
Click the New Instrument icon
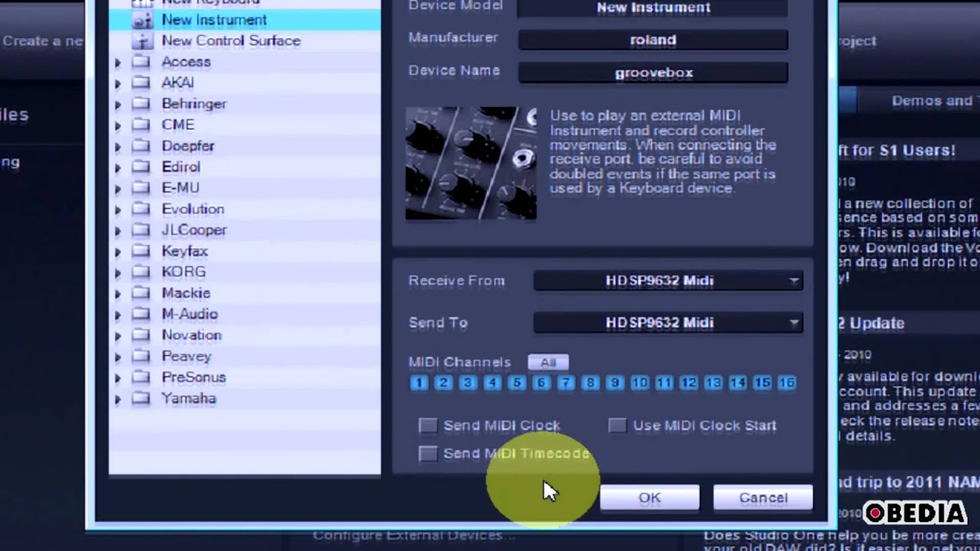pos(142,20)
